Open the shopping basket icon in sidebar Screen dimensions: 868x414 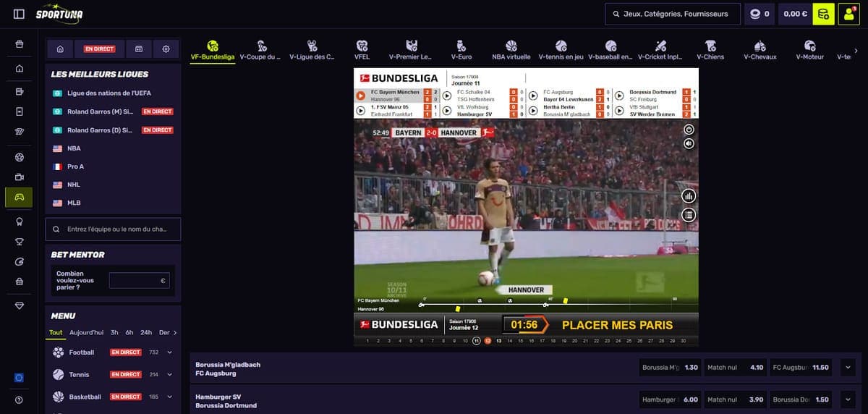[x=19, y=282]
